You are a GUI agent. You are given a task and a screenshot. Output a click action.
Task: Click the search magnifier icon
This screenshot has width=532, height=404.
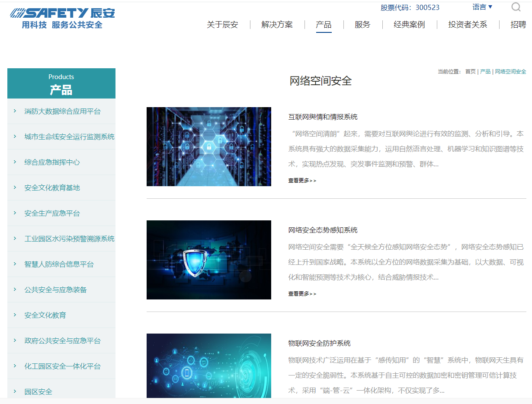[x=516, y=7]
